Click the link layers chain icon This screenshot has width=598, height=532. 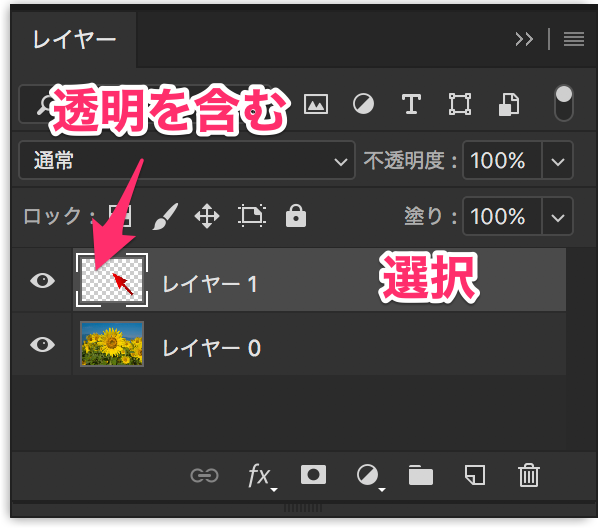coord(204,476)
